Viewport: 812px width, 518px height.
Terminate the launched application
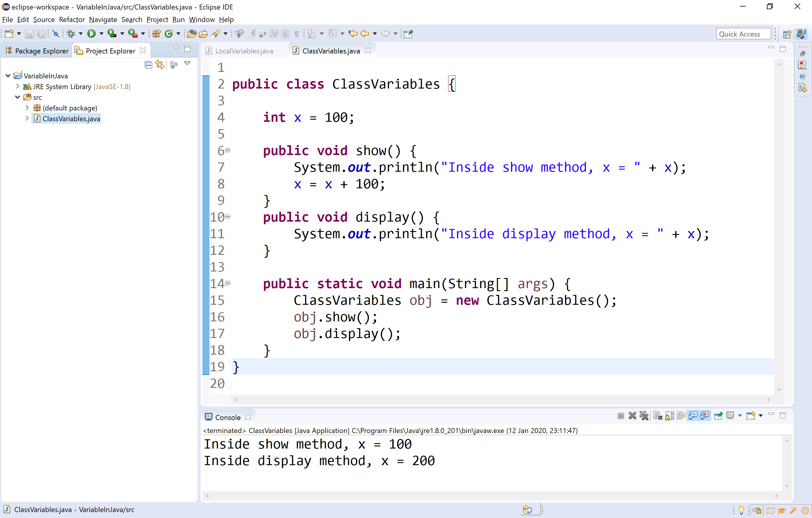(x=621, y=416)
